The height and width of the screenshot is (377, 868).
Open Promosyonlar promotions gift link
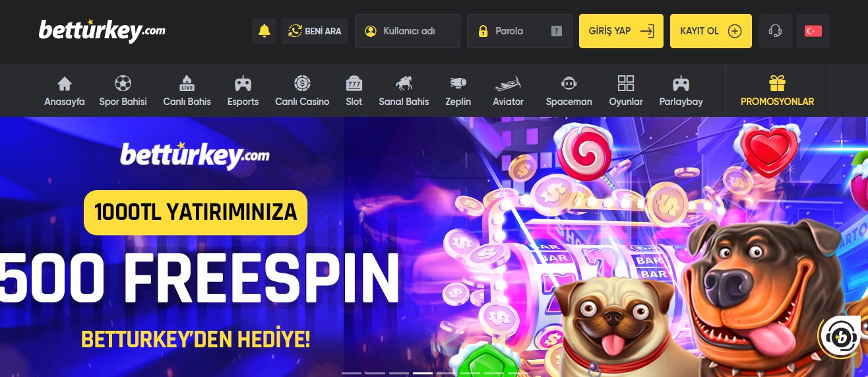click(x=777, y=91)
